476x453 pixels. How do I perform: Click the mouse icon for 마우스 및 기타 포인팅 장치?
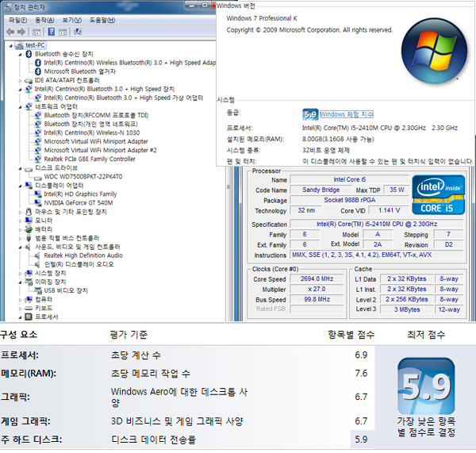coord(29,212)
